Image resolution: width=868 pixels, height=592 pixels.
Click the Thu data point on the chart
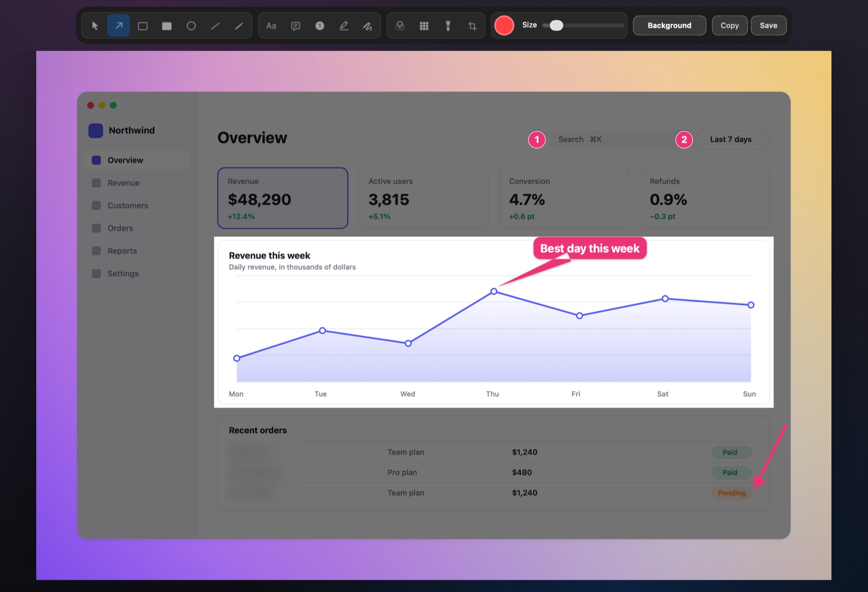[x=494, y=291]
